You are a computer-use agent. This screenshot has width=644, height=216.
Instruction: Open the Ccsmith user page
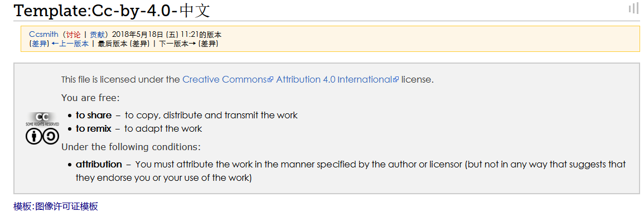pos(44,35)
